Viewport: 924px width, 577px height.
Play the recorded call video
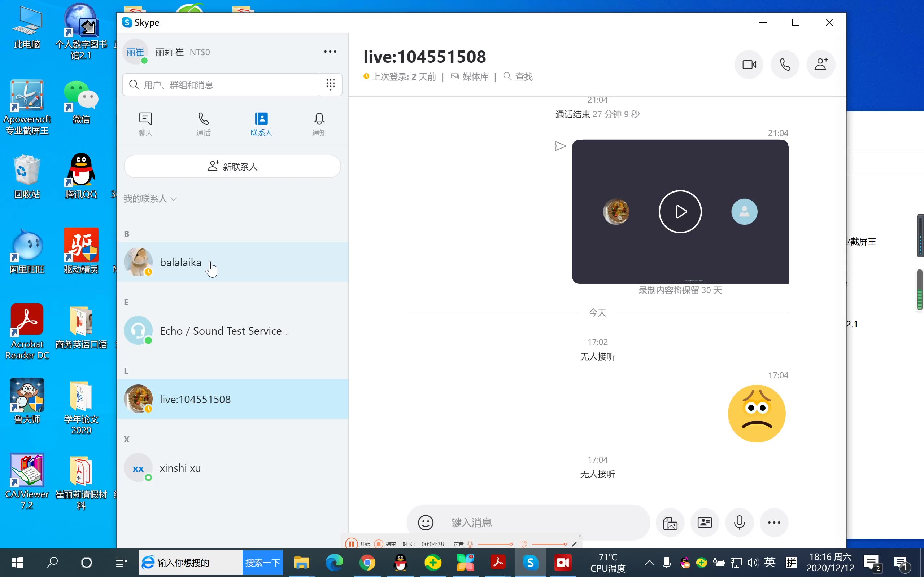tap(680, 211)
